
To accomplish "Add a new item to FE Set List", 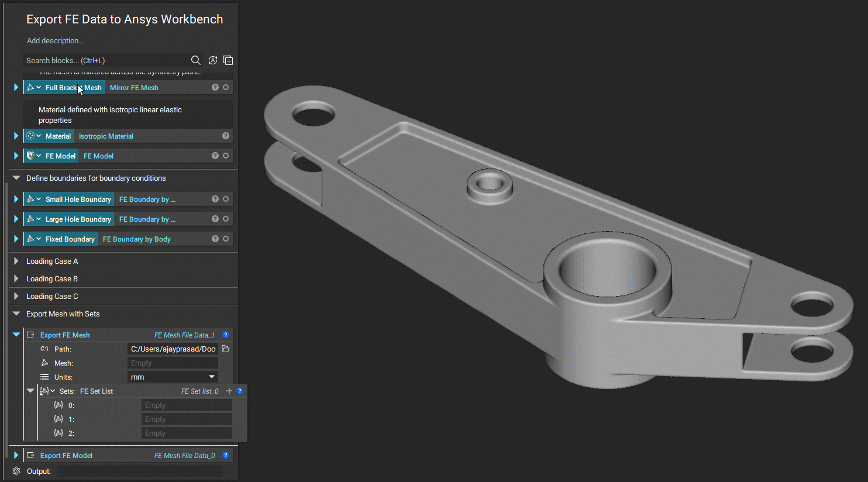I will [229, 391].
